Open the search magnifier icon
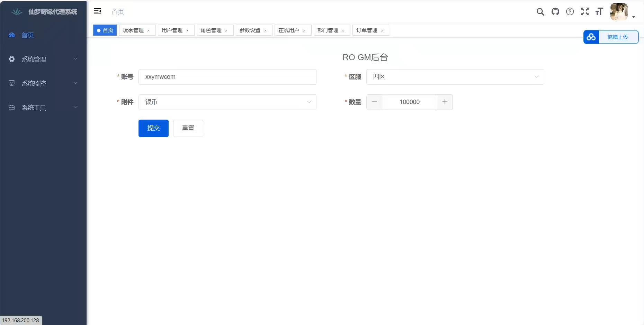The image size is (644, 325). pos(540,12)
